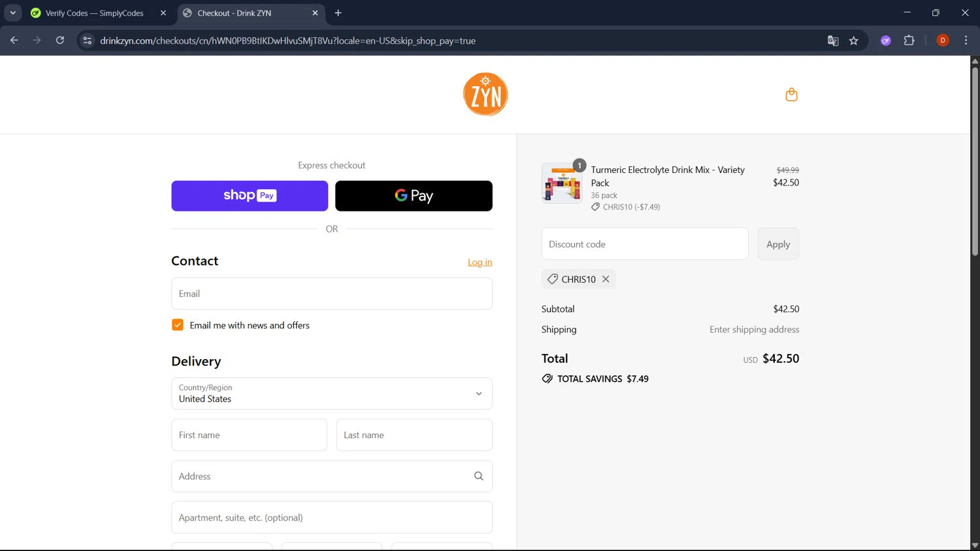
Task: Click the Turmeric Electrolyte Drink Mix title
Action: pos(668,176)
